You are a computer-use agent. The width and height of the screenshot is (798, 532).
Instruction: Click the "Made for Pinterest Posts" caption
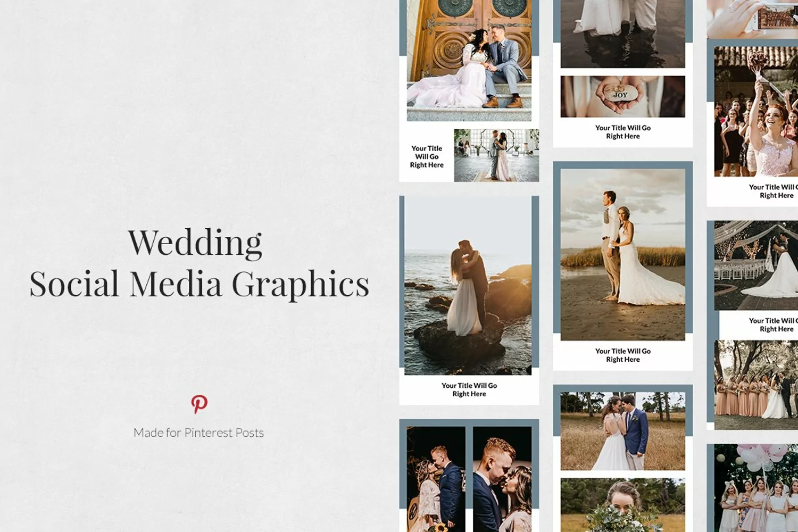(x=198, y=433)
